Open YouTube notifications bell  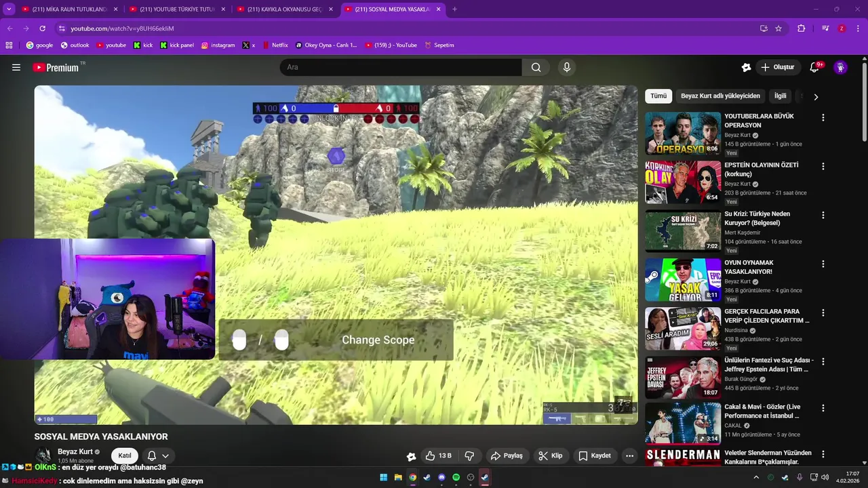tap(814, 67)
